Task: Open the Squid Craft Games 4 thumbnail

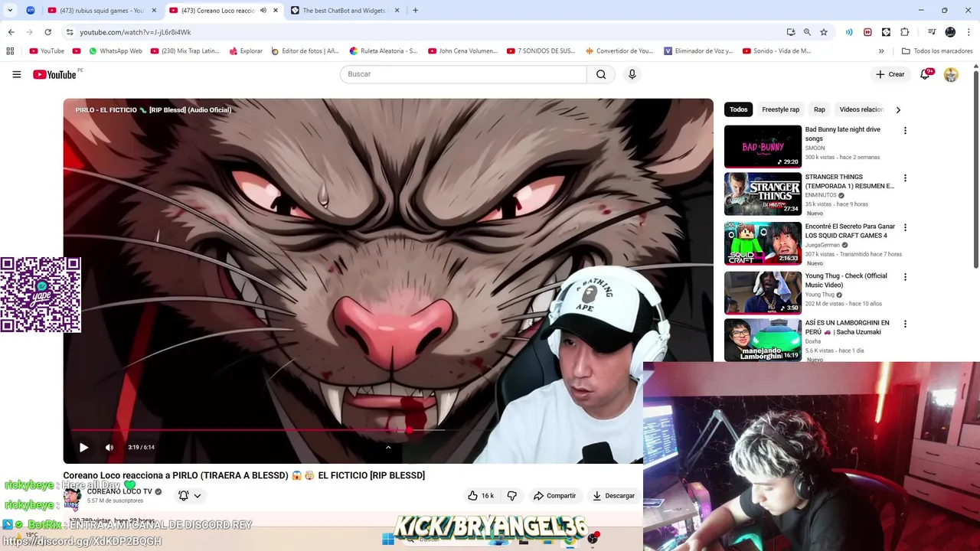Action: point(763,243)
